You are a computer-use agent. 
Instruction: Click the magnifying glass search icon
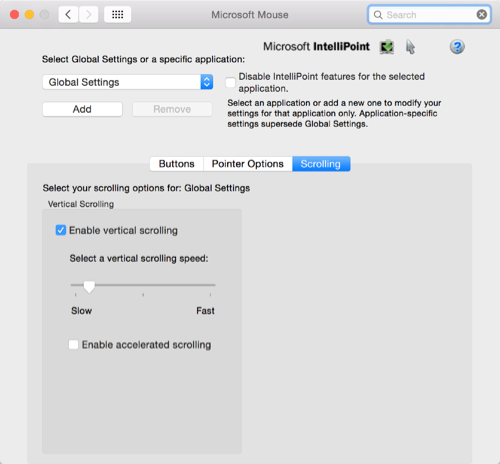coord(378,15)
